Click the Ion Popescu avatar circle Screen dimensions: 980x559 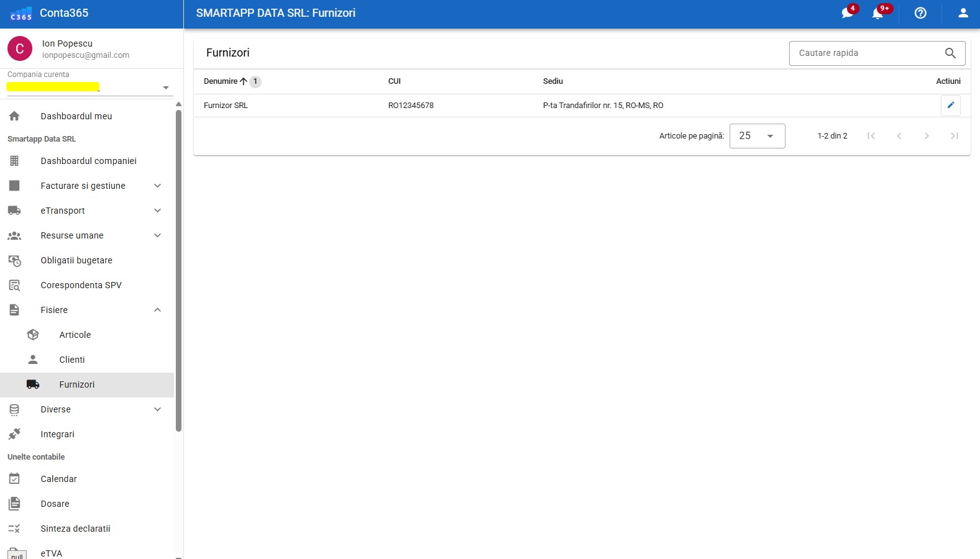click(20, 49)
